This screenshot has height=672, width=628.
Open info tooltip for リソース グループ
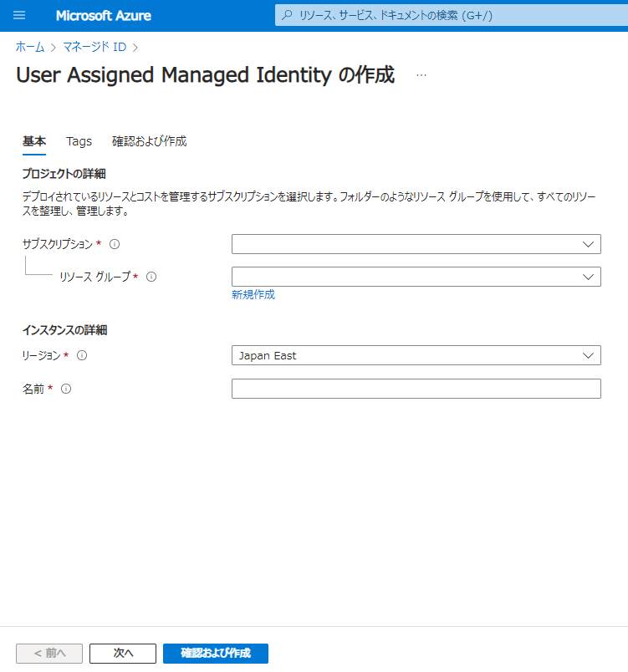(x=151, y=277)
